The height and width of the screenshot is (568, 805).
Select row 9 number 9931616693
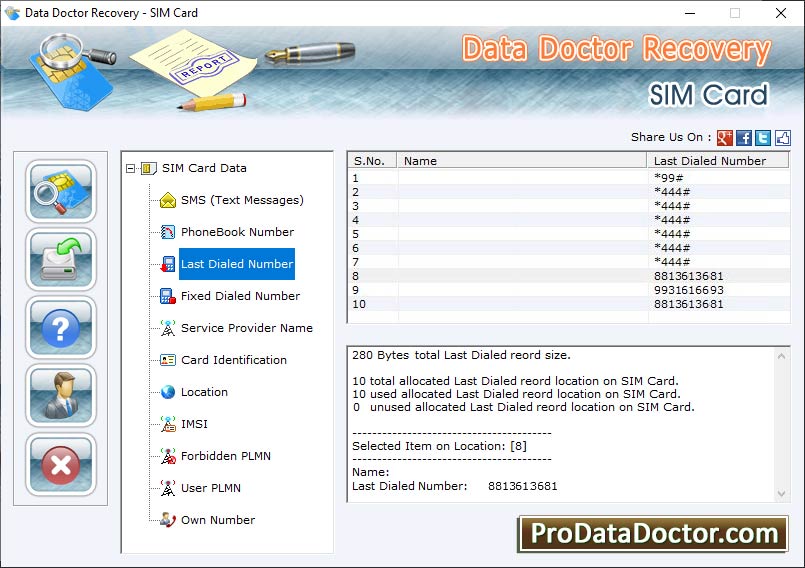click(x=568, y=290)
